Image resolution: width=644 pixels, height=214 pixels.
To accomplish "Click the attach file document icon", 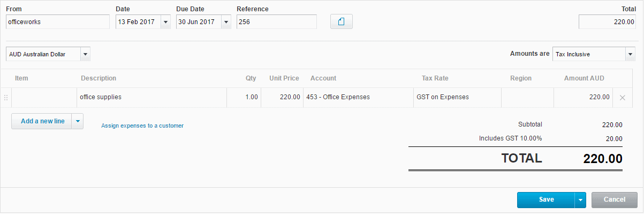I will [x=342, y=22].
